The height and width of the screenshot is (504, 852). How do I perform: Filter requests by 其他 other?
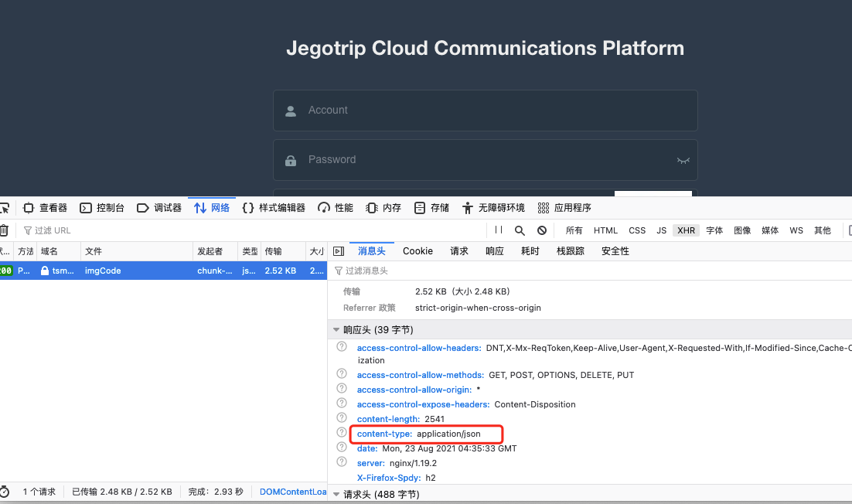(822, 230)
